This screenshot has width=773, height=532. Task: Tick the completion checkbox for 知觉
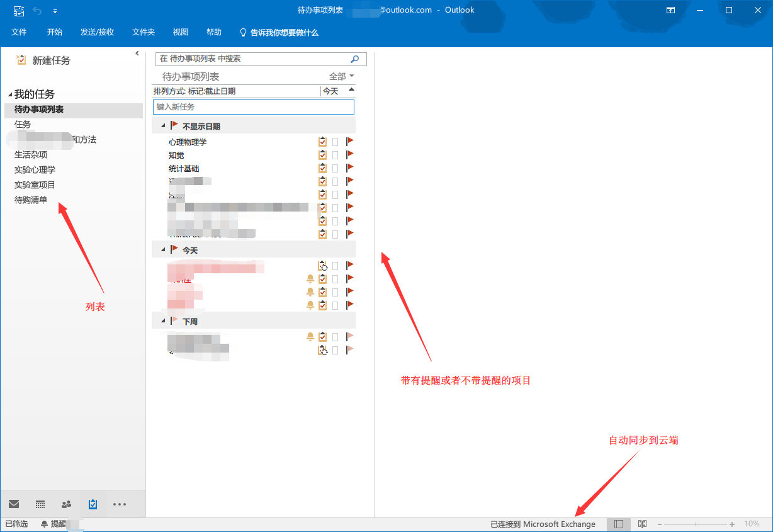coord(335,155)
